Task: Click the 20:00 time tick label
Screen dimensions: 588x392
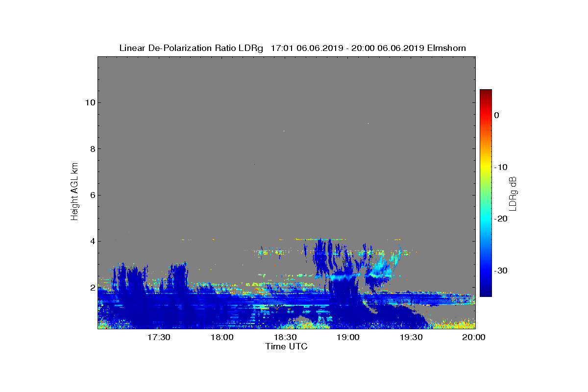Action: (x=474, y=338)
